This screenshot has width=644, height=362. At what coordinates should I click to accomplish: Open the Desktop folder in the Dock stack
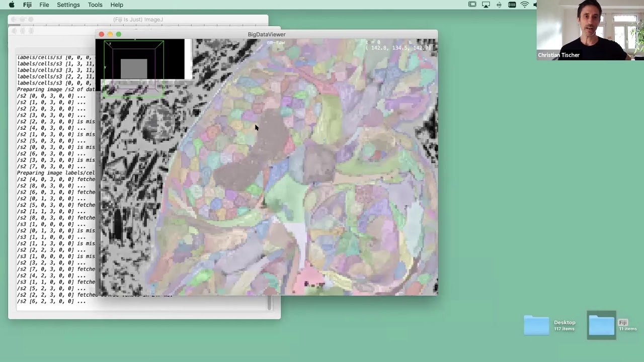(536, 325)
